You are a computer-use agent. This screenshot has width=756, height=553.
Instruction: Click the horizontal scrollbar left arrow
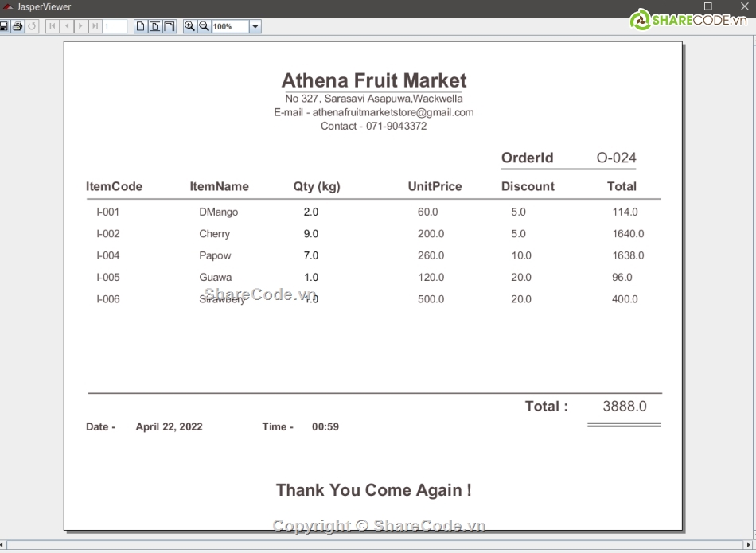(x=3, y=546)
